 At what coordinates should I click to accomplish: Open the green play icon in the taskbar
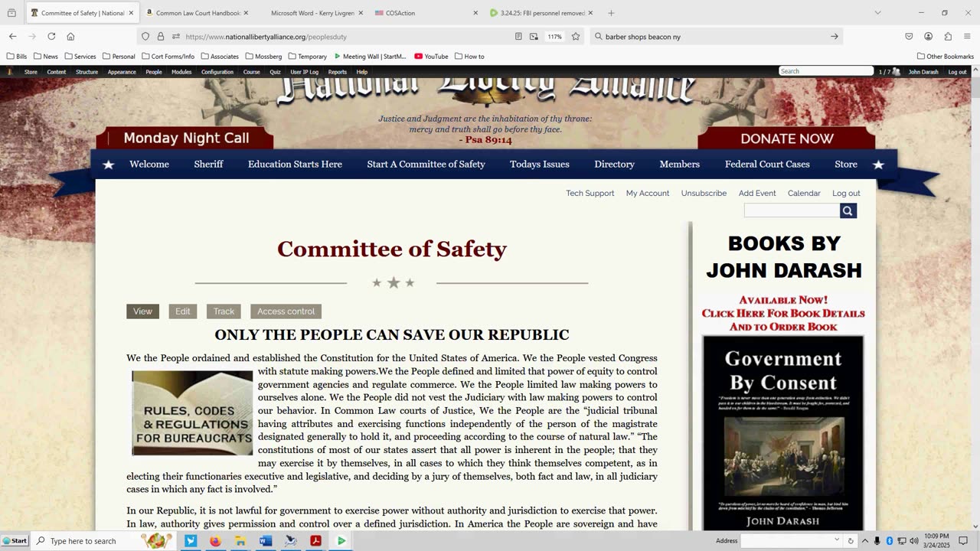(341, 541)
